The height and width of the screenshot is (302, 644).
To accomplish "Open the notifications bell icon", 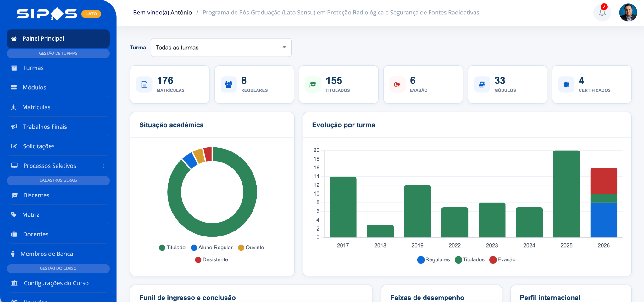I will (x=602, y=13).
